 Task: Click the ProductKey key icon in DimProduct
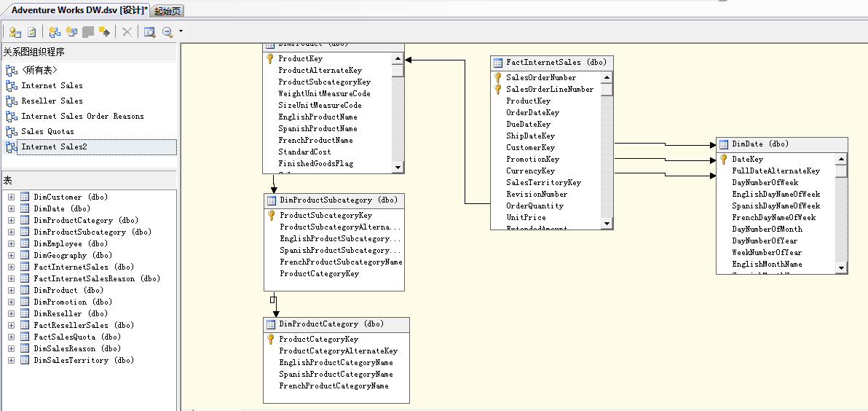(x=270, y=58)
